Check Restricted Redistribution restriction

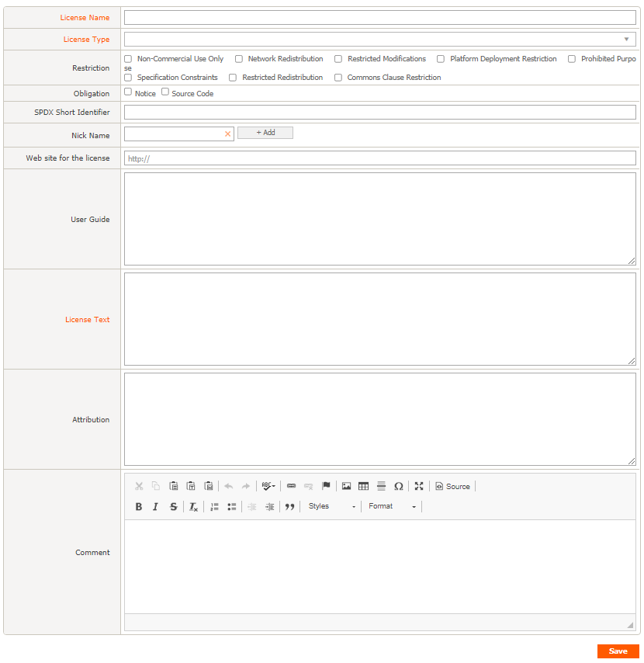(233, 78)
